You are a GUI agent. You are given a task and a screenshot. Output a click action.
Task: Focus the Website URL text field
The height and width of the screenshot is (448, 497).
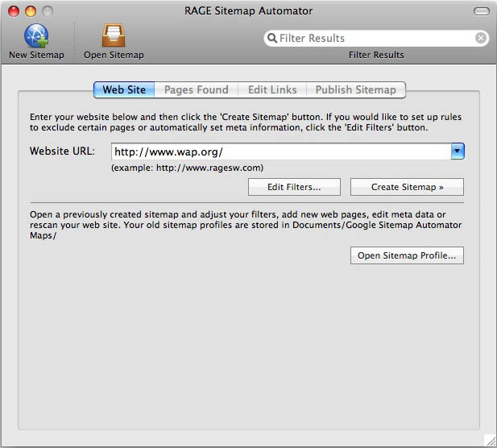pyautogui.click(x=281, y=151)
